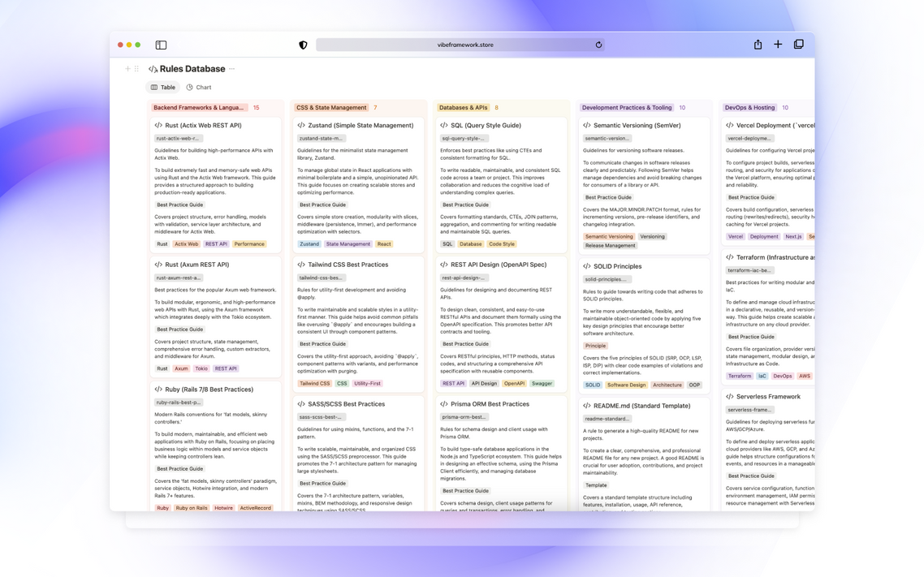Select the CSS & State Management group header

click(x=332, y=108)
